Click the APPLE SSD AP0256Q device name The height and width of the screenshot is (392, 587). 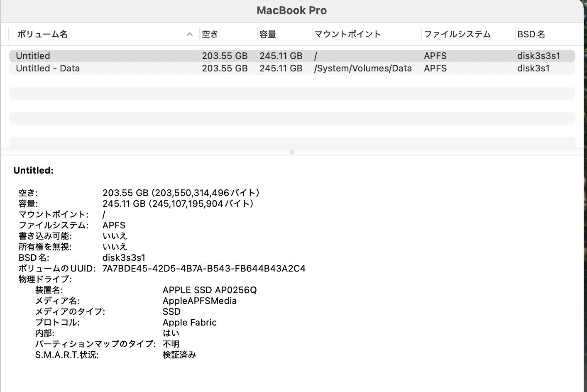[210, 290]
